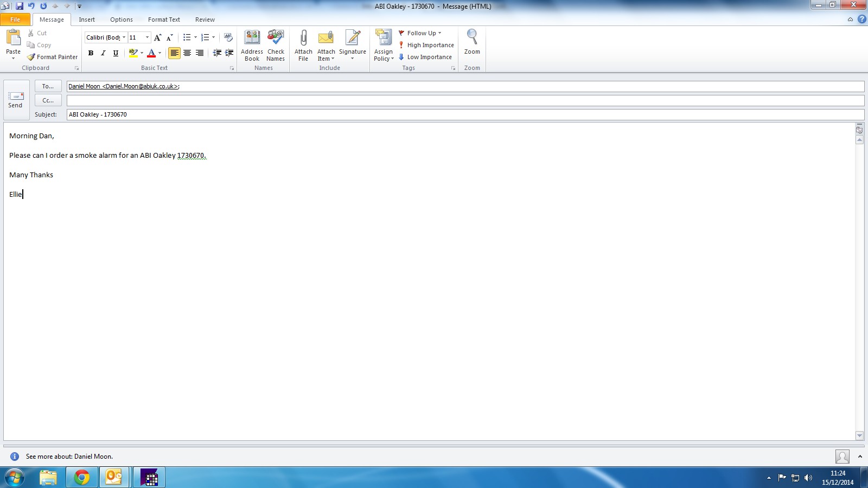Save the message with the floppy disk icon

click(x=20, y=6)
